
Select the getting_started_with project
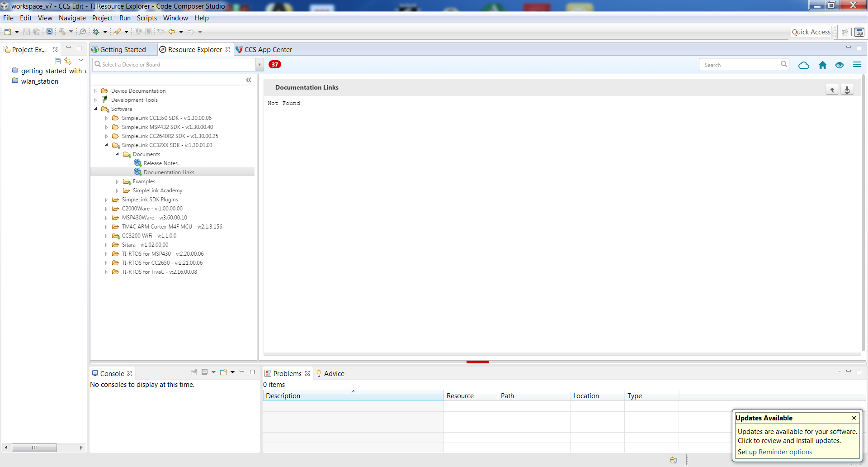[53, 71]
